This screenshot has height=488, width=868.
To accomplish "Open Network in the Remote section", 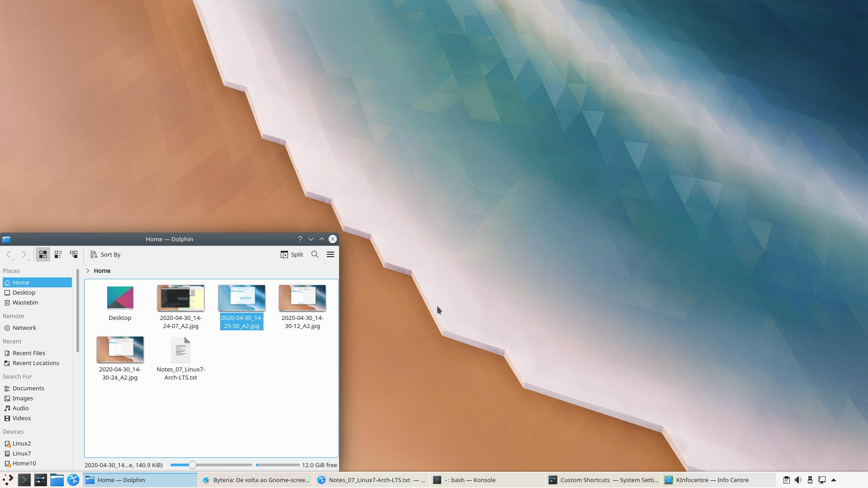I will click(24, 328).
